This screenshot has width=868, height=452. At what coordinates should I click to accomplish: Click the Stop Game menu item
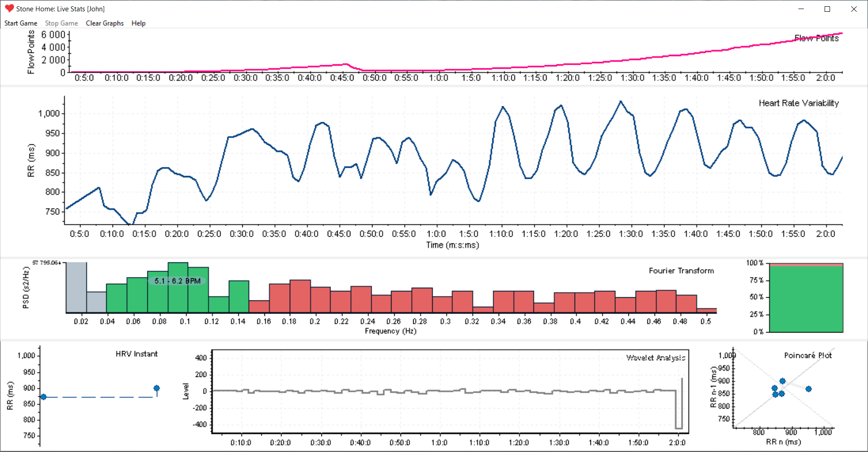click(61, 23)
